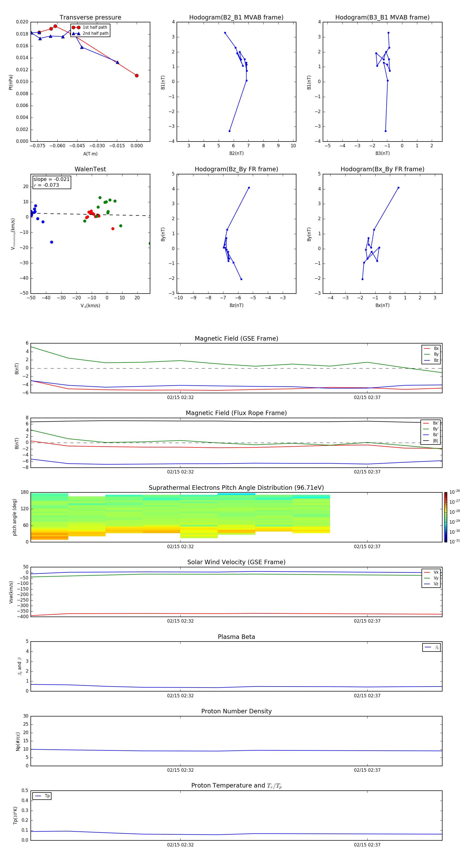473x868 pixels.
Task: Click the bottom point of B2_B1 hodogram
Action: (230, 131)
